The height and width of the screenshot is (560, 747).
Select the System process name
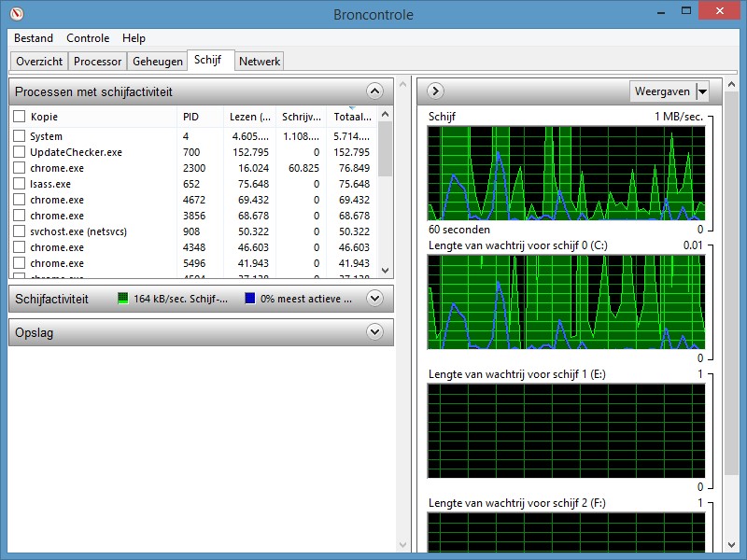point(46,136)
